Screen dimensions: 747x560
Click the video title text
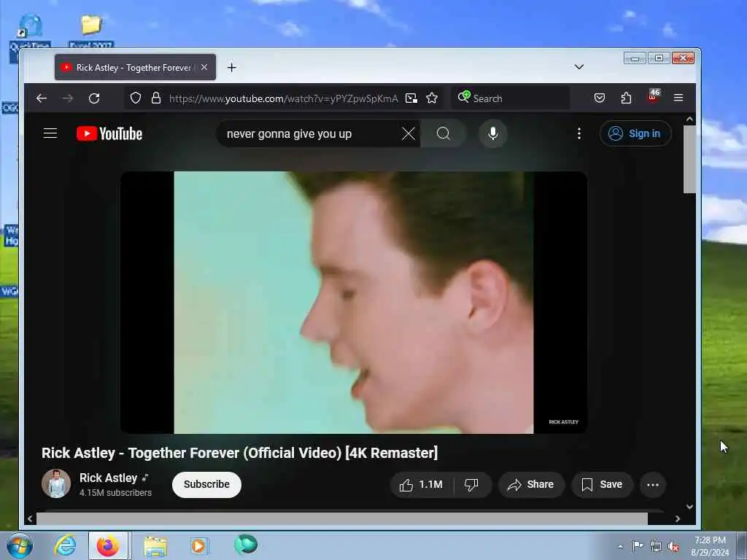(239, 453)
